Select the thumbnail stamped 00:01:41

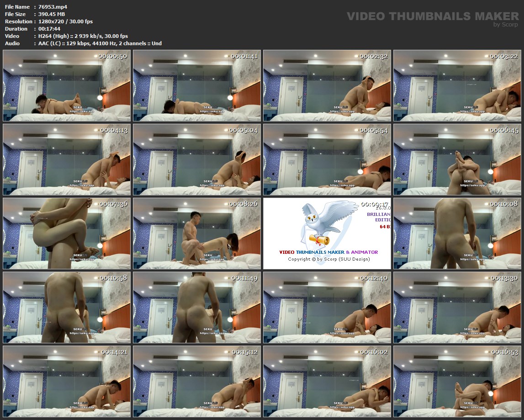click(x=197, y=86)
